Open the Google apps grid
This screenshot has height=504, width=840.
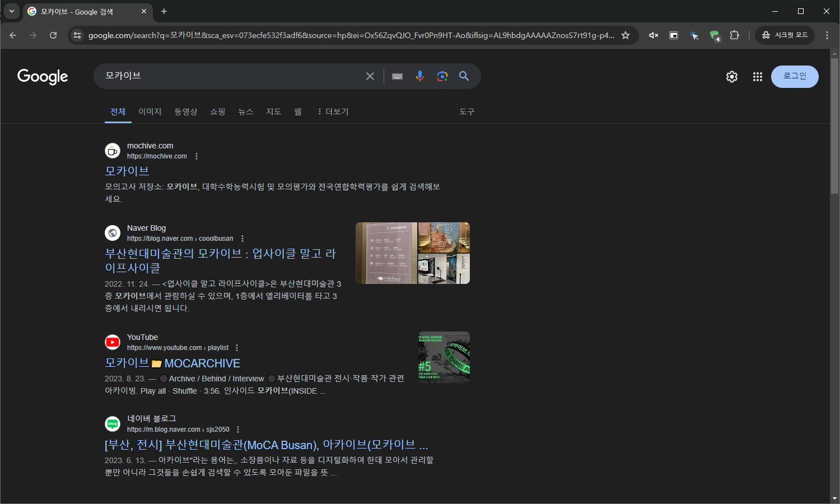point(758,77)
